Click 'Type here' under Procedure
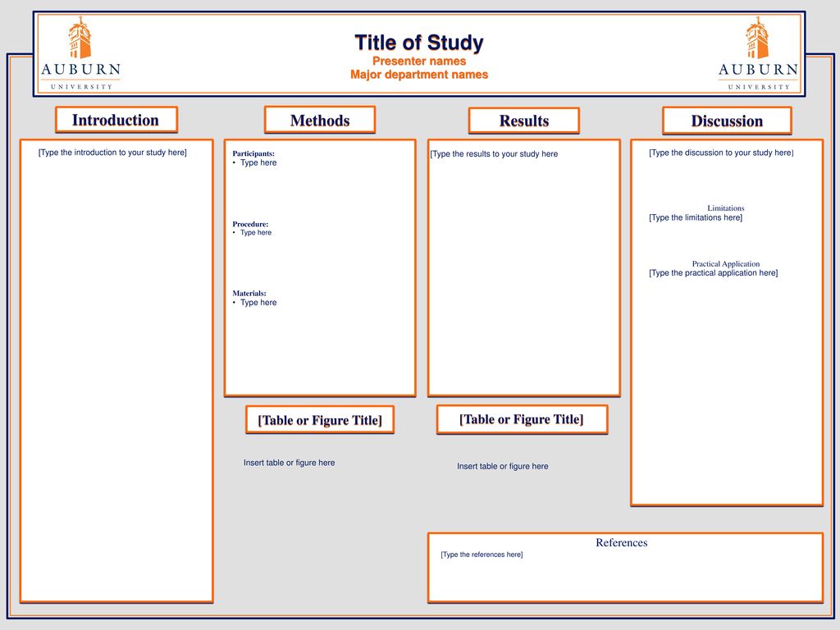 pos(256,232)
